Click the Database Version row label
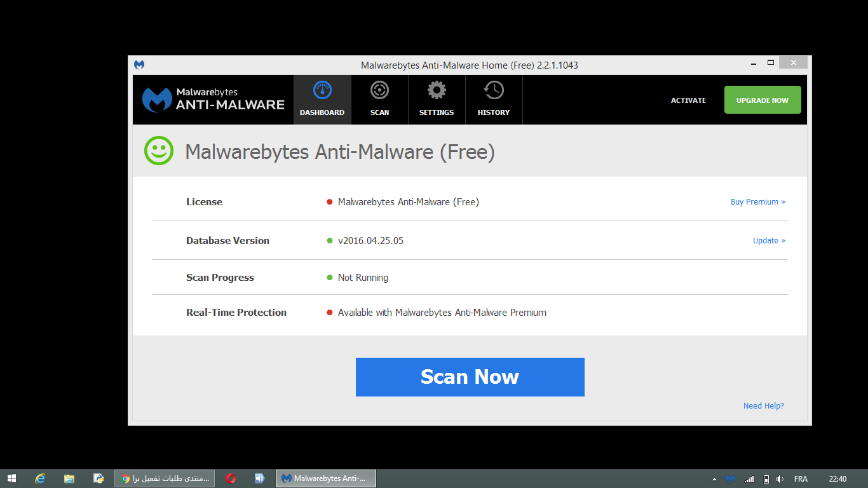This screenshot has height=488, width=868. click(x=227, y=241)
